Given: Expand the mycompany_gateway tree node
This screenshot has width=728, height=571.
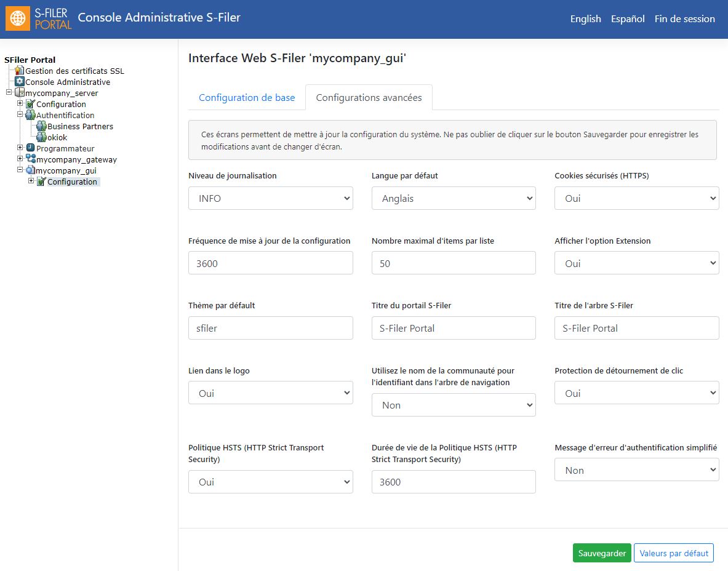Looking at the screenshot, I should click(20, 158).
